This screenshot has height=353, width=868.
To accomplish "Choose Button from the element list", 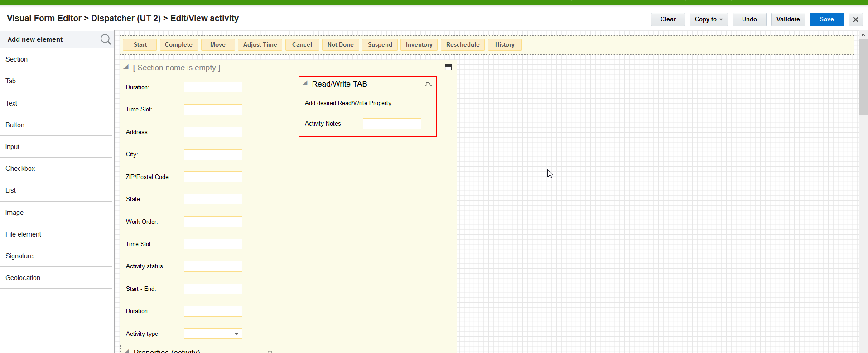I will click(x=56, y=125).
